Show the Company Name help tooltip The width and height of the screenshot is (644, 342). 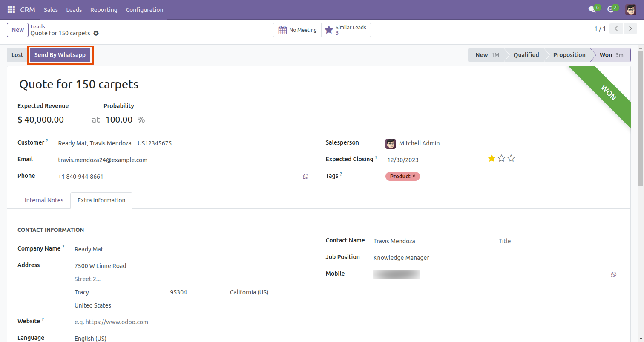(x=63, y=247)
